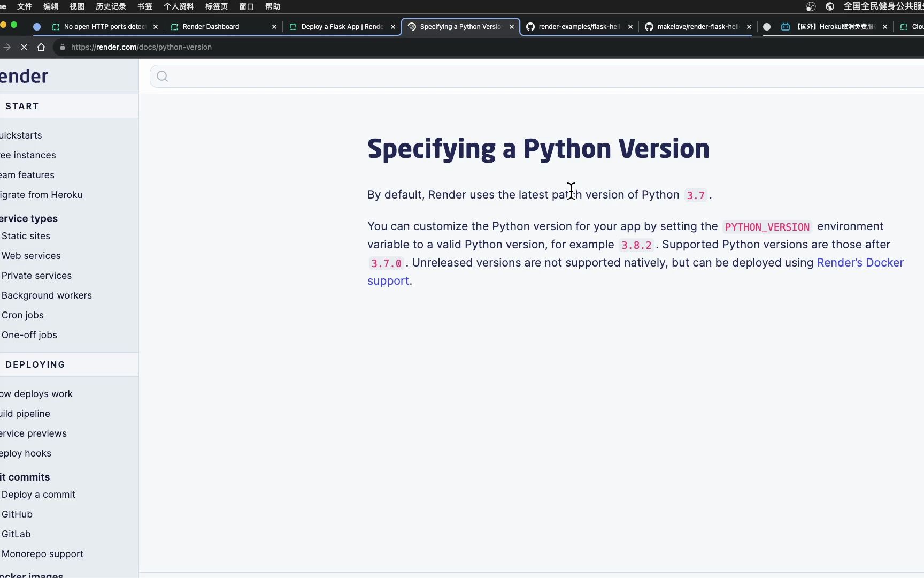
Task: Switch to makelove/render-flask-hello tab
Action: (x=698, y=27)
